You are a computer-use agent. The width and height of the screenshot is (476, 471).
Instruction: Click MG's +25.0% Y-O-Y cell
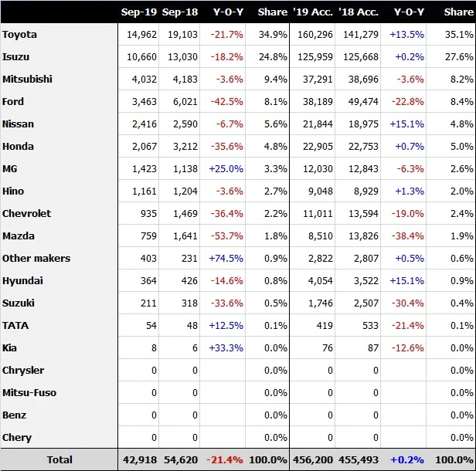pyautogui.click(x=226, y=169)
